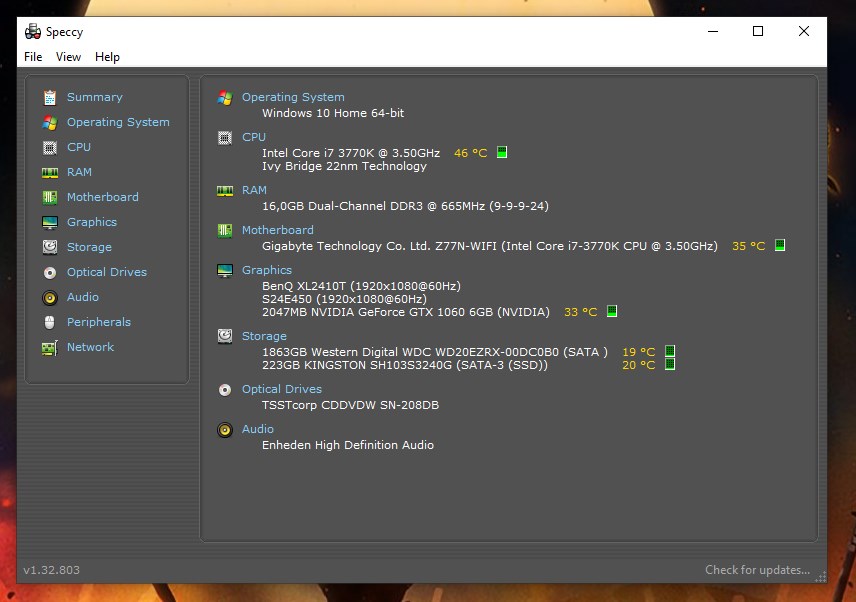Click the Operating System heading link in summary

[x=293, y=97]
